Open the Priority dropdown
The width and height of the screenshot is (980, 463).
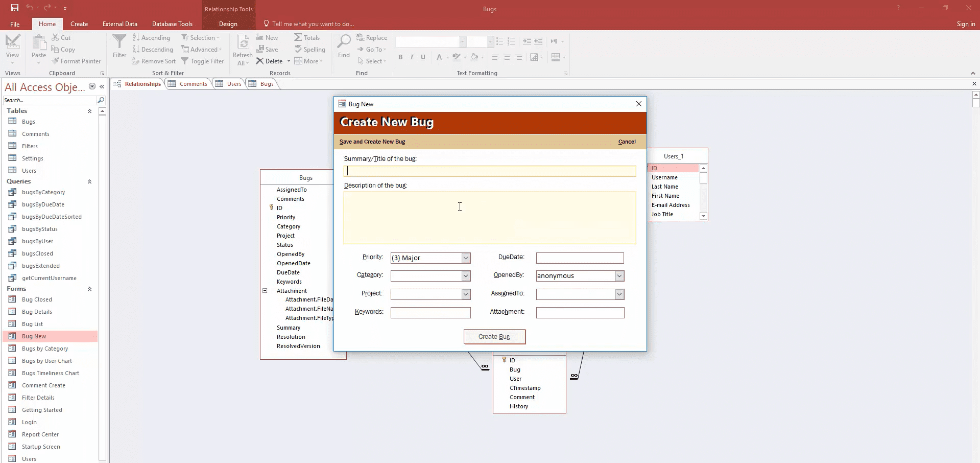coord(465,258)
